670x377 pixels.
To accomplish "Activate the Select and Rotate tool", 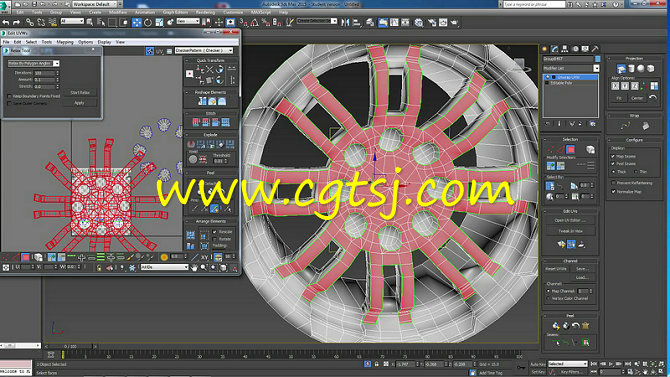I will click(x=148, y=22).
